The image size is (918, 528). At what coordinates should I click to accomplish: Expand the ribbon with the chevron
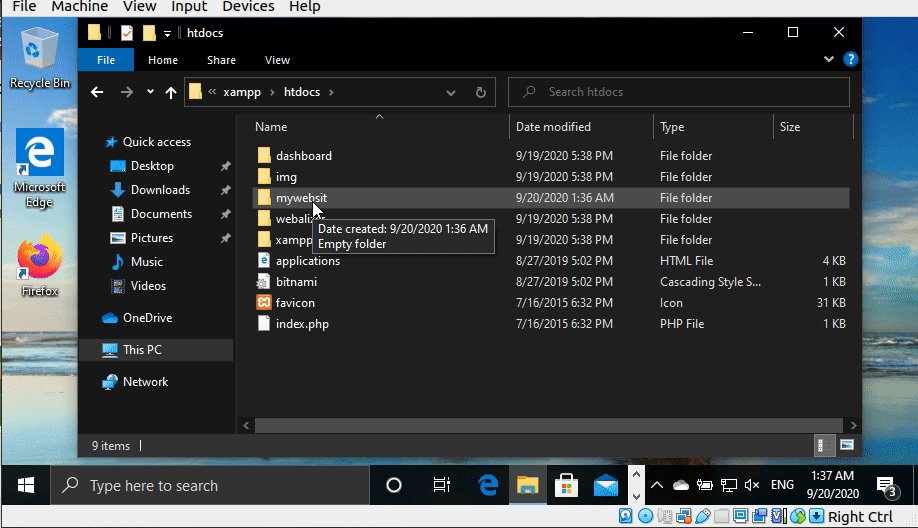click(x=828, y=59)
